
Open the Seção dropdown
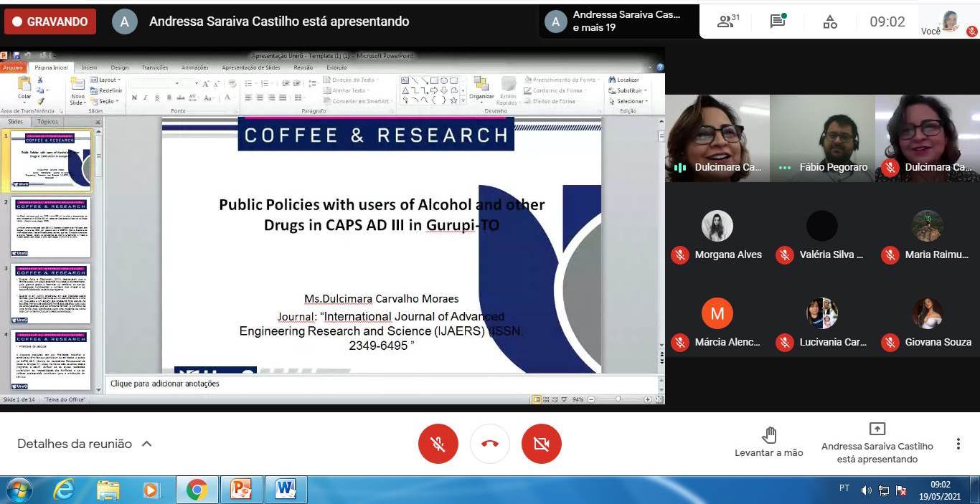tap(104, 101)
